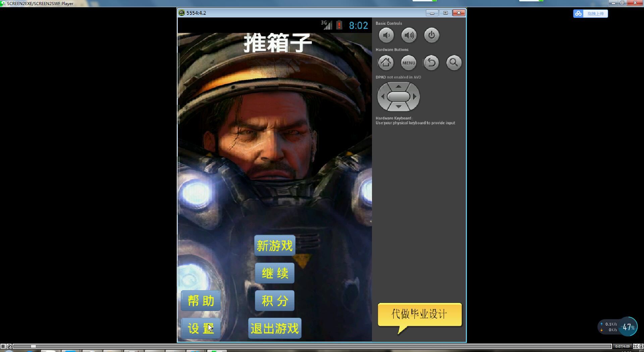Click the DPAD down arrow

tap(398, 106)
